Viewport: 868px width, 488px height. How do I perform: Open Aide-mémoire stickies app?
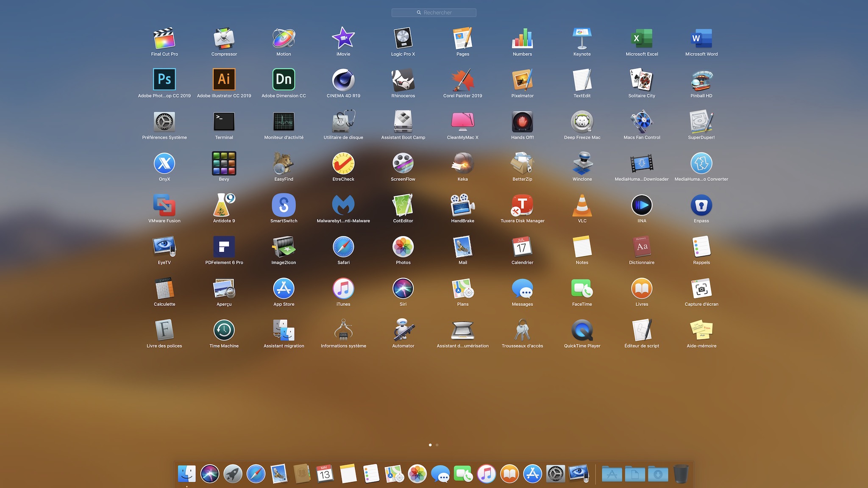point(701,330)
